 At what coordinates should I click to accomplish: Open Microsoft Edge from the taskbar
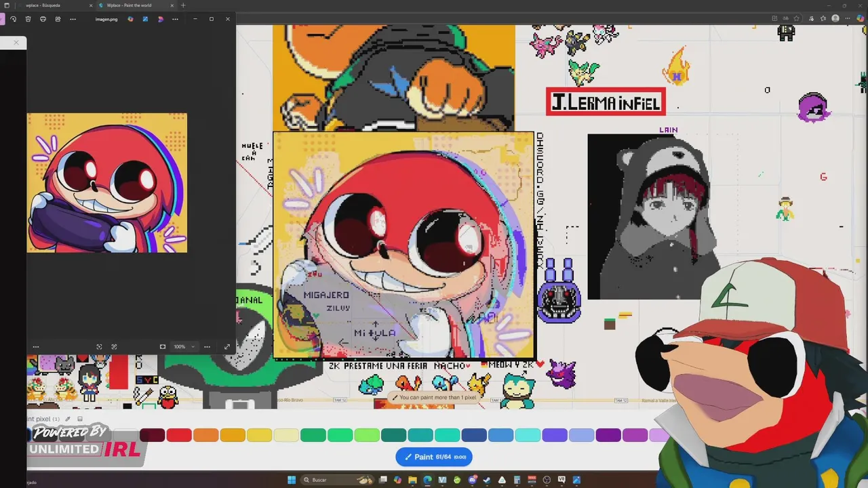click(x=427, y=480)
